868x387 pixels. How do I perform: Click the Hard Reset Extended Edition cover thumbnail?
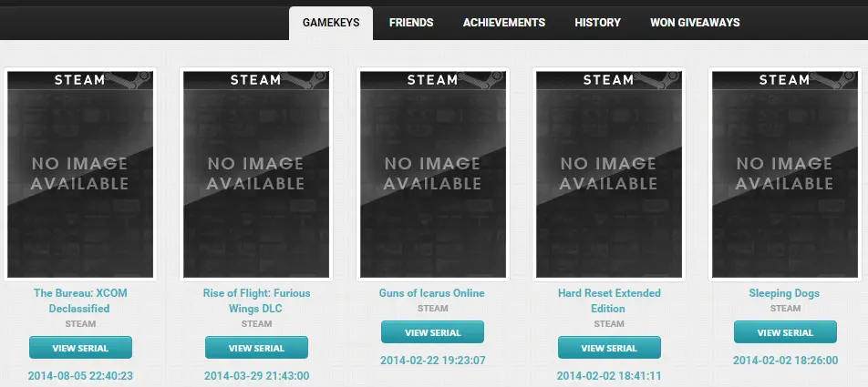click(609, 174)
